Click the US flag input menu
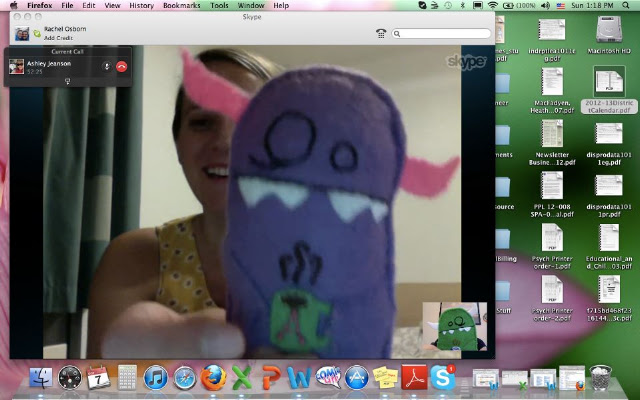 click(x=561, y=5)
